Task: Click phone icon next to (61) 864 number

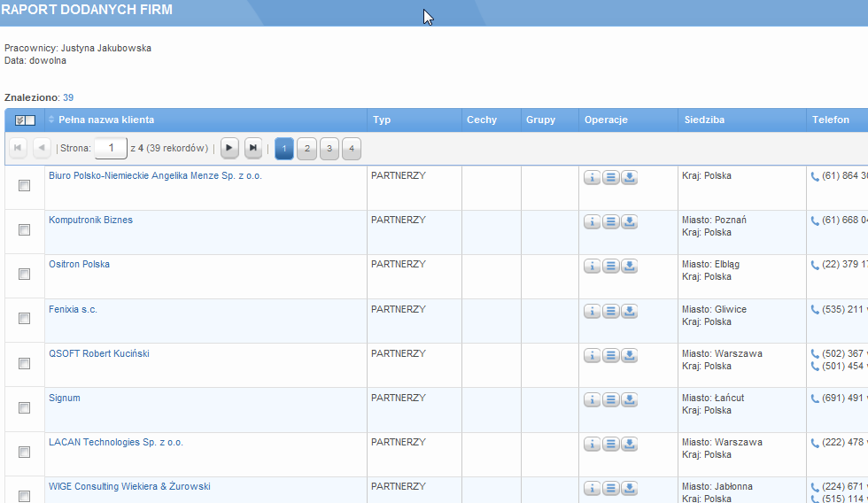Action: (815, 176)
